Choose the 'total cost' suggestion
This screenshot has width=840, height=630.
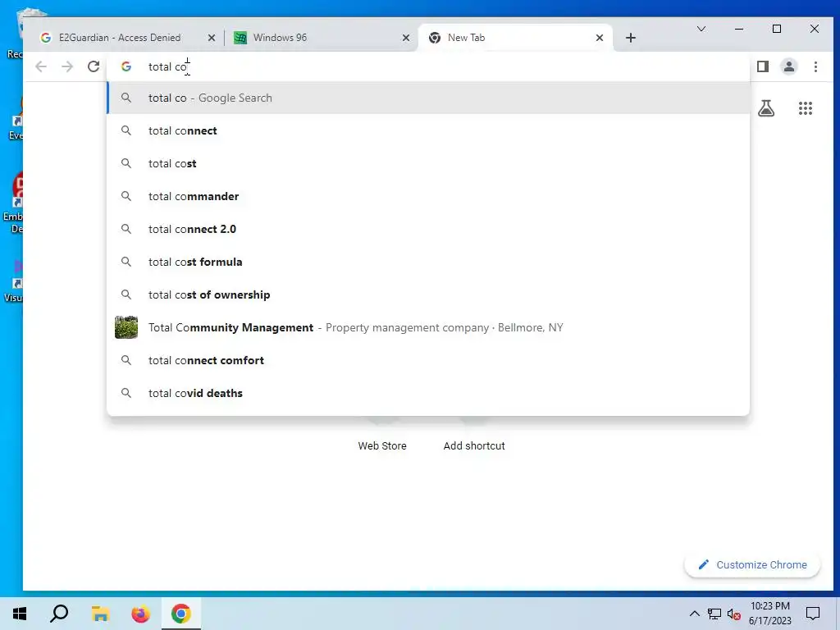[428, 163]
